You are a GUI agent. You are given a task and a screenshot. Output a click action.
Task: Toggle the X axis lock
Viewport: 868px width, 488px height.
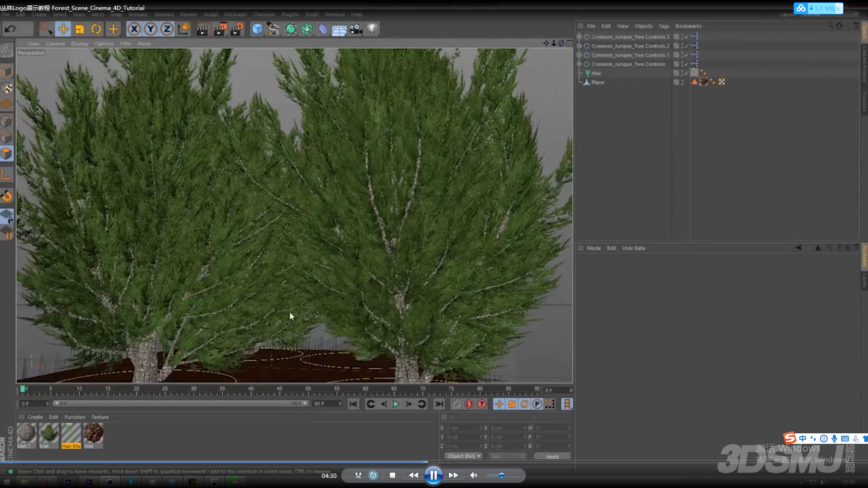(134, 29)
